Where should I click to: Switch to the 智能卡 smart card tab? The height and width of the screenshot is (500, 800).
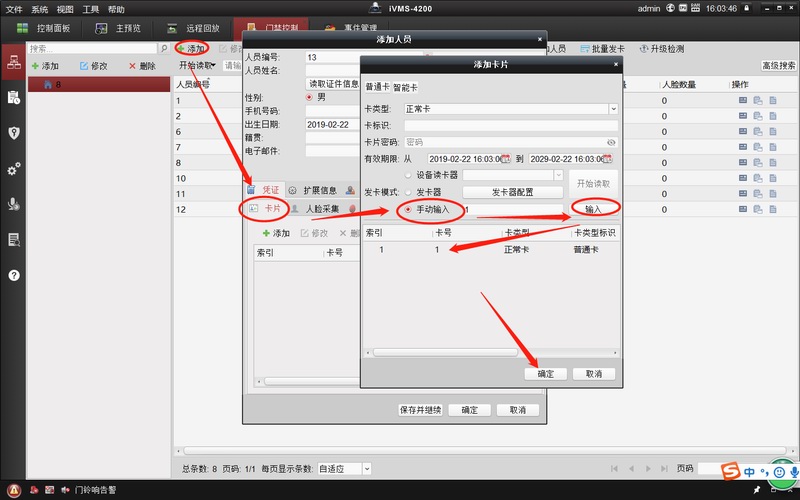pos(405,87)
